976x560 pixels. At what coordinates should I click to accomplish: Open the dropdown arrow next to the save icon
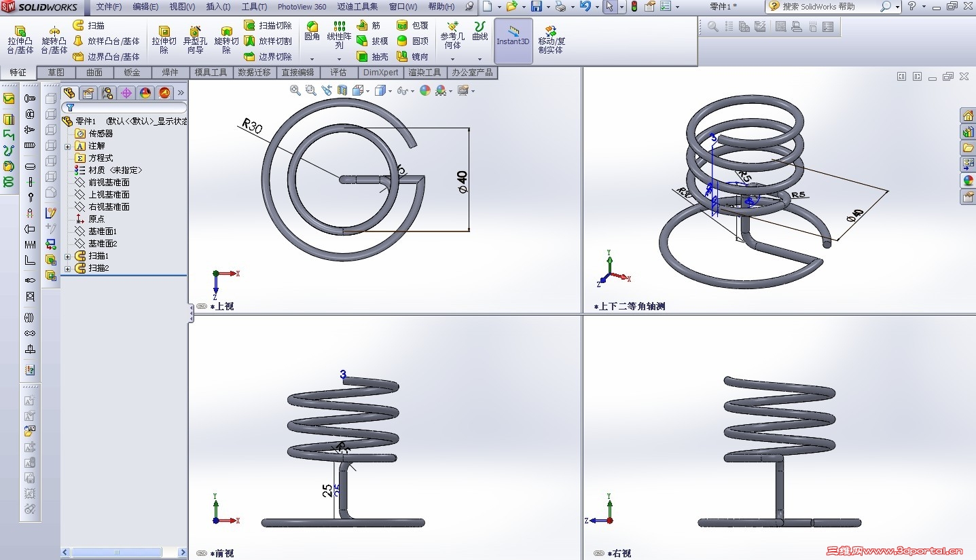click(x=547, y=6)
